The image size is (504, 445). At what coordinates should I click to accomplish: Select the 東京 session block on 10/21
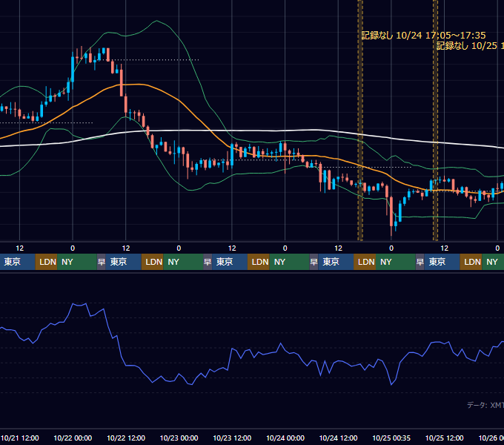[17, 262]
